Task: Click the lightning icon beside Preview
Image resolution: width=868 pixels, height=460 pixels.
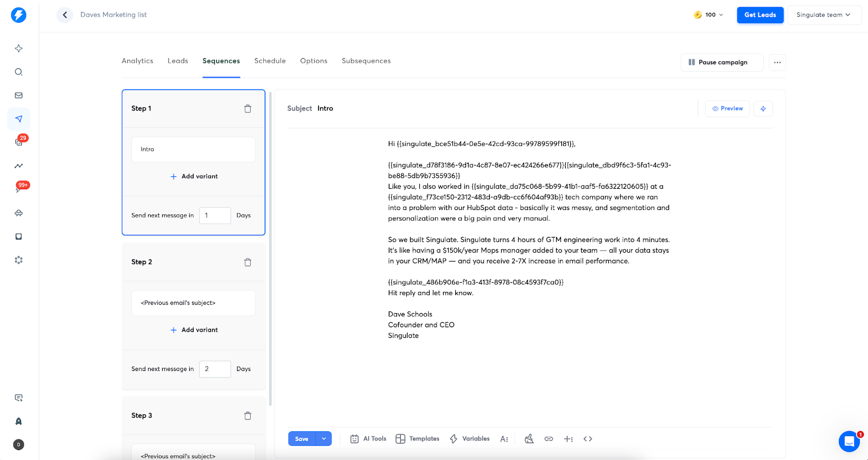Action: pos(763,108)
